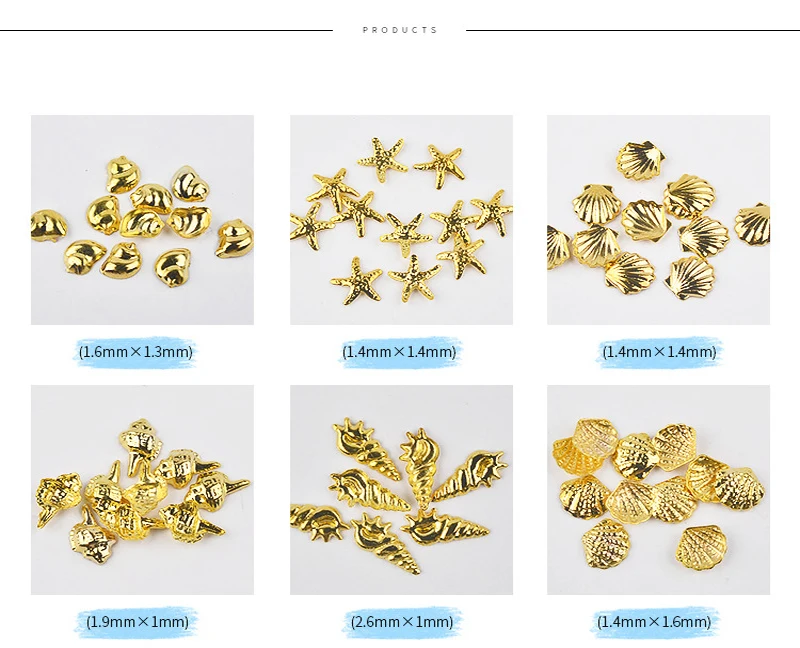
Task: Open the long spiral shell charms image
Action: pos(402,490)
